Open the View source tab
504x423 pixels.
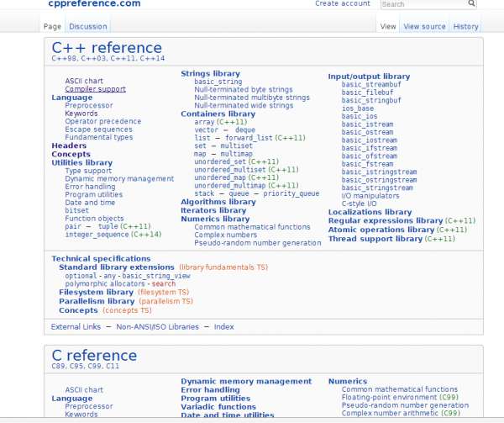(424, 27)
